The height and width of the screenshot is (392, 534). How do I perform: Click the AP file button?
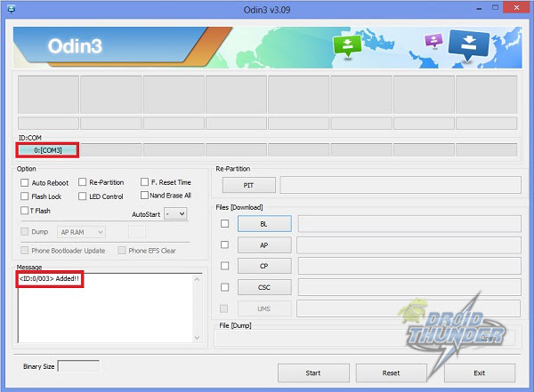click(264, 245)
